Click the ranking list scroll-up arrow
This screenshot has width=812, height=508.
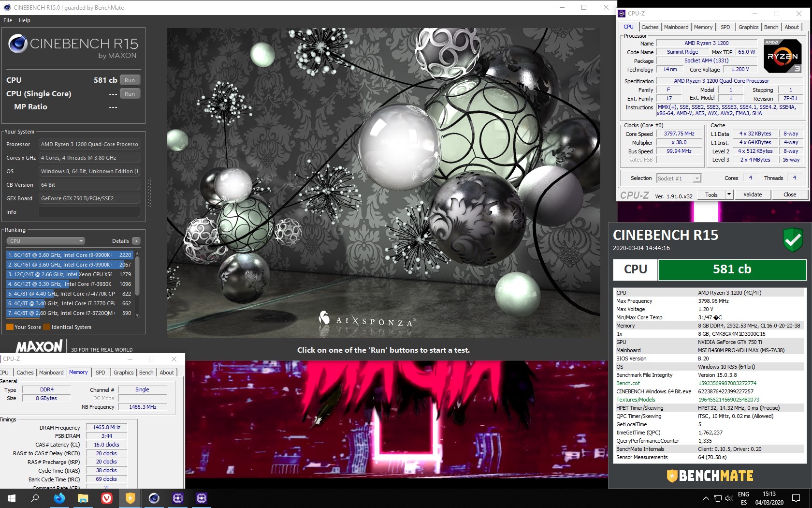pyautogui.click(x=137, y=254)
